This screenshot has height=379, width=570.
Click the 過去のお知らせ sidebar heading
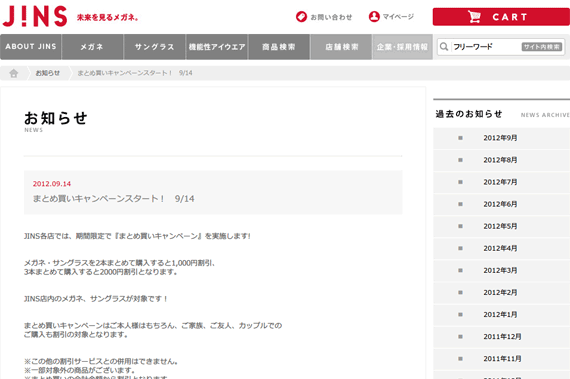(469, 114)
